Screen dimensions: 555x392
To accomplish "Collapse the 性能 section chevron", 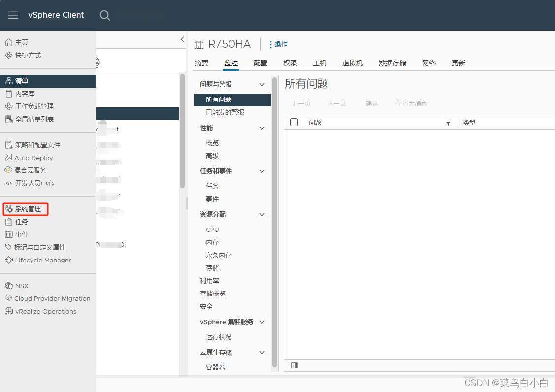I will pyautogui.click(x=262, y=128).
